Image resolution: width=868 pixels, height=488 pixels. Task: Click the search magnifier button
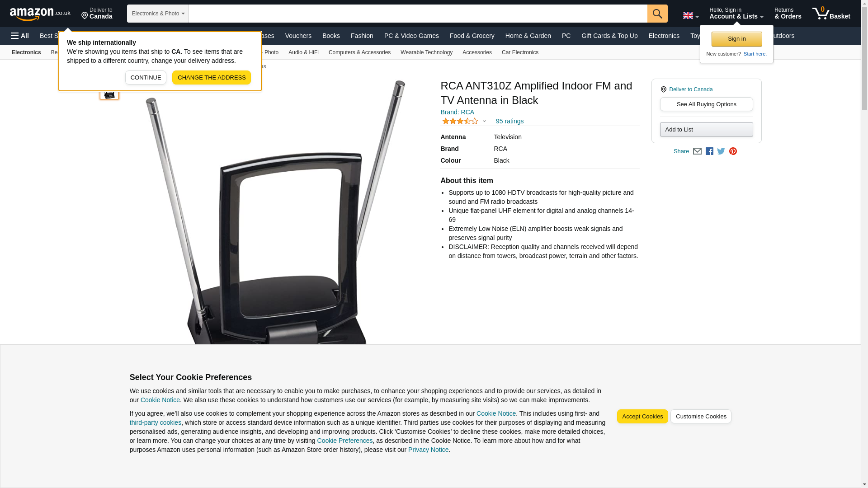coord(657,14)
